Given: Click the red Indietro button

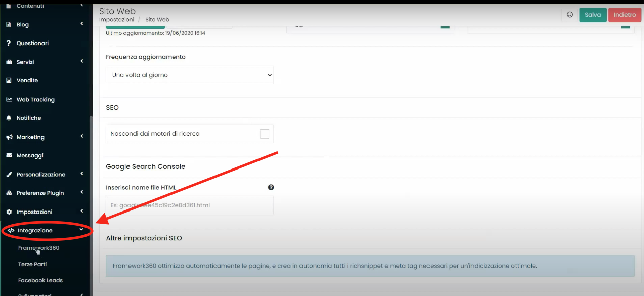Looking at the screenshot, I should [x=625, y=15].
